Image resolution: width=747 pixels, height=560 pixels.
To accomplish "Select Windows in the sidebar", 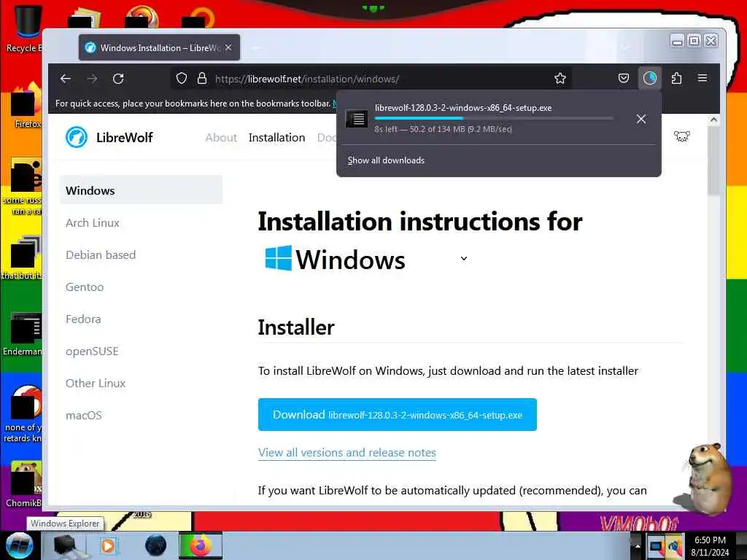I will click(x=141, y=190).
